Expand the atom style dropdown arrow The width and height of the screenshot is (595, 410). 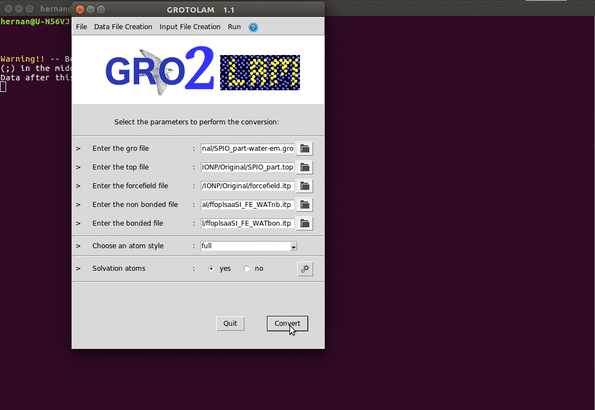point(293,246)
